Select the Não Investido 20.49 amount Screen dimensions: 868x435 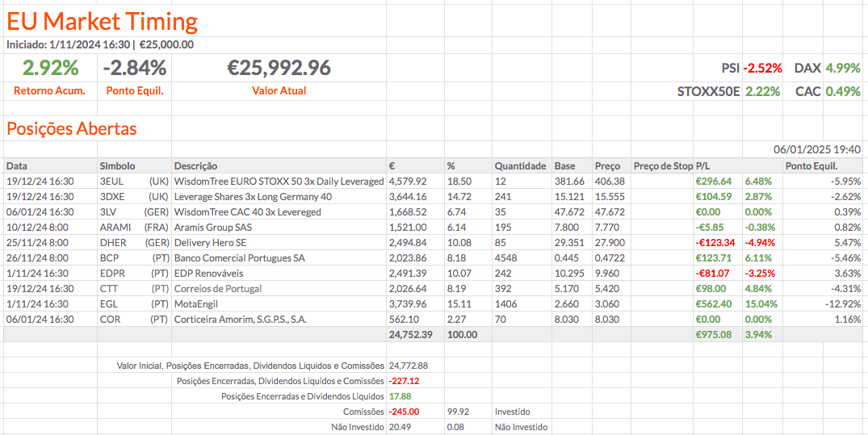tap(400, 427)
